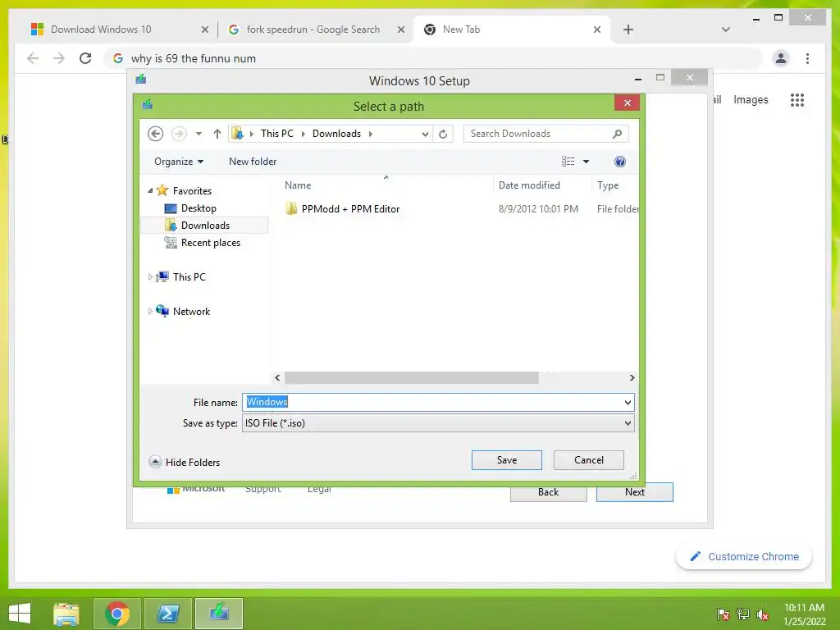Expand the Network tree node
Image resolution: width=840 pixels, height=630 pixels.
pyautogui.click(x=151, y=311)
